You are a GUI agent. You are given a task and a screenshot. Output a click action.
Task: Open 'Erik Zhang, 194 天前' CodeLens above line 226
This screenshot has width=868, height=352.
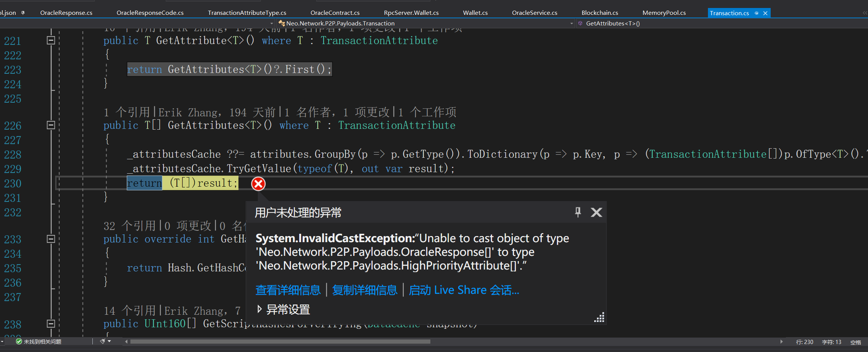coord(217,112)
